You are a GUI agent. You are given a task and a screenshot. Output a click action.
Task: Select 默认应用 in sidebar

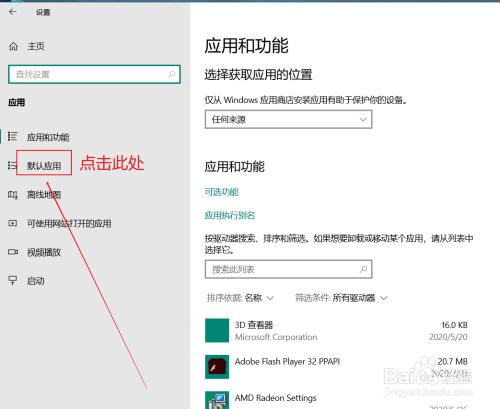44,166
